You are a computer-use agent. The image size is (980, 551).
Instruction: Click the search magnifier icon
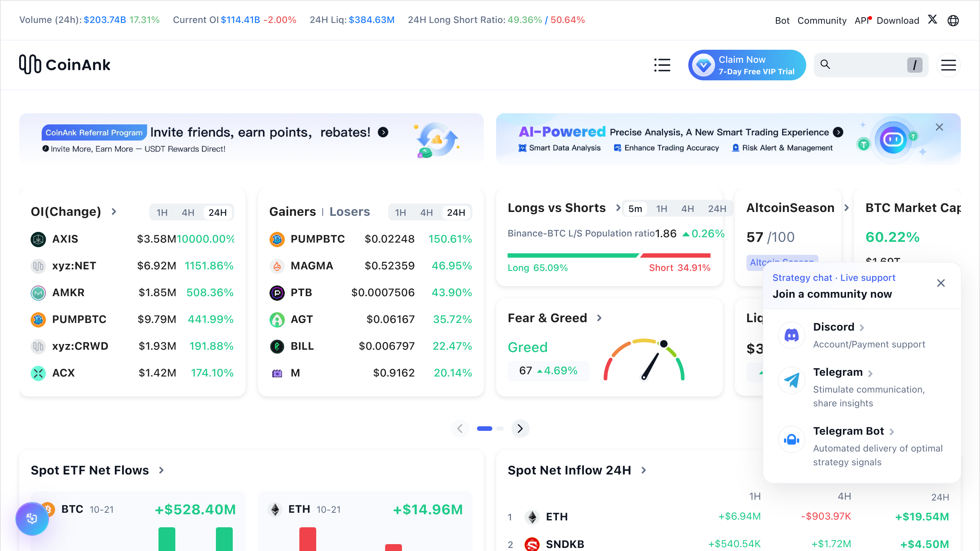point(825,64)
